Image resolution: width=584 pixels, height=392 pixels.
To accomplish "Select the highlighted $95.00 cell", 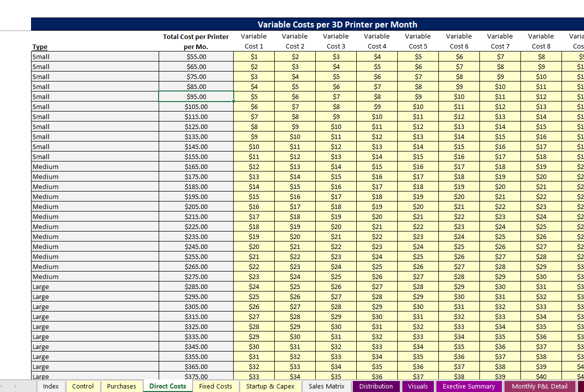I will (x=196, y=97).
